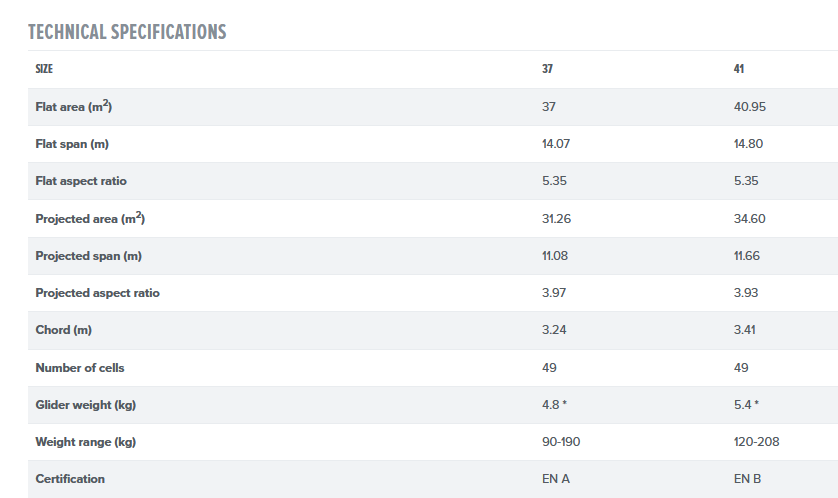
Task: Click the Flat span row label
Action: coord(71,144)
